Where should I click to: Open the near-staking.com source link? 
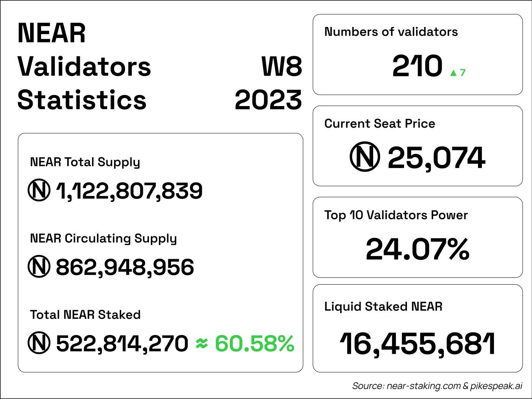click(x=423, y=386)
